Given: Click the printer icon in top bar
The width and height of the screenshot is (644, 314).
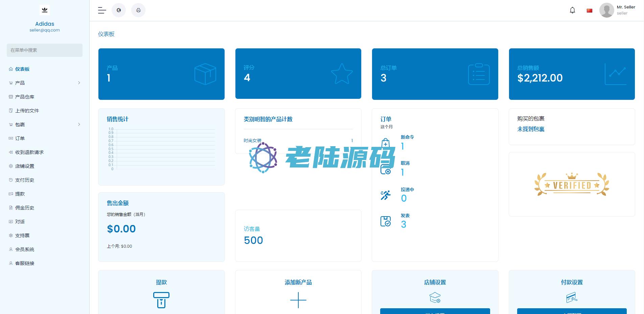Looking at the screenshot, I should pos(138,10).
